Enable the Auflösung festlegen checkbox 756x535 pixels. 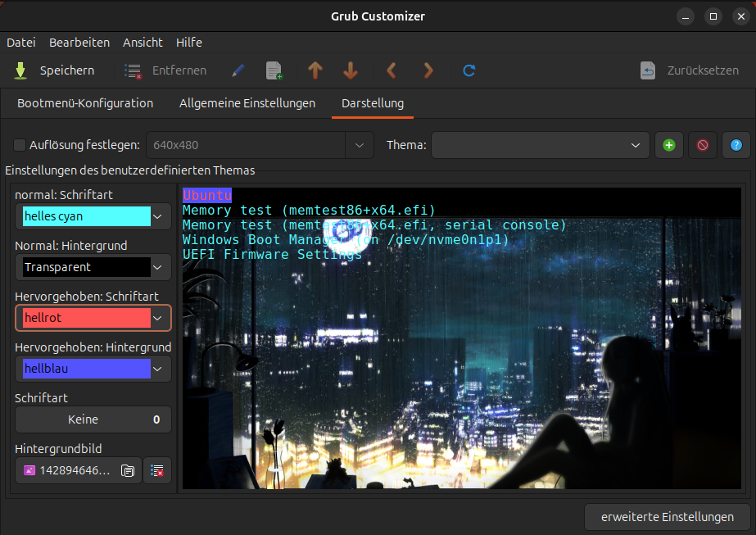tap(20, 145)
